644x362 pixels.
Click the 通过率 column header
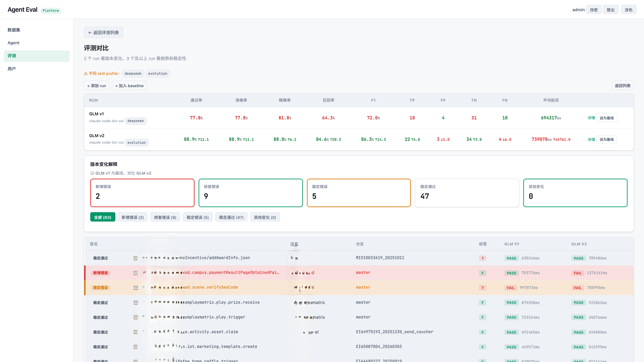tap(196, 100)
